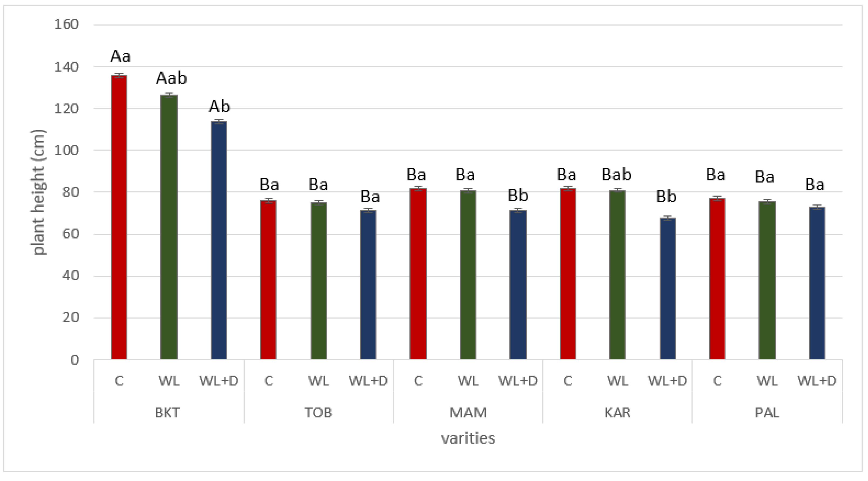Select the 160 y-axis tick label
The image size is (868, 481).
point(66,24)
